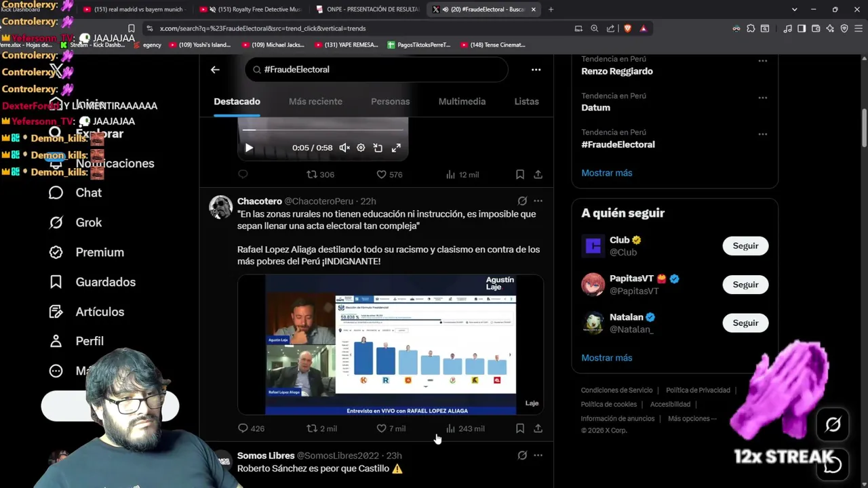868x488 pixels.
Task: Click the #FraudeElectoral search field
Action: pyautogui.click(x=376, y=70)
